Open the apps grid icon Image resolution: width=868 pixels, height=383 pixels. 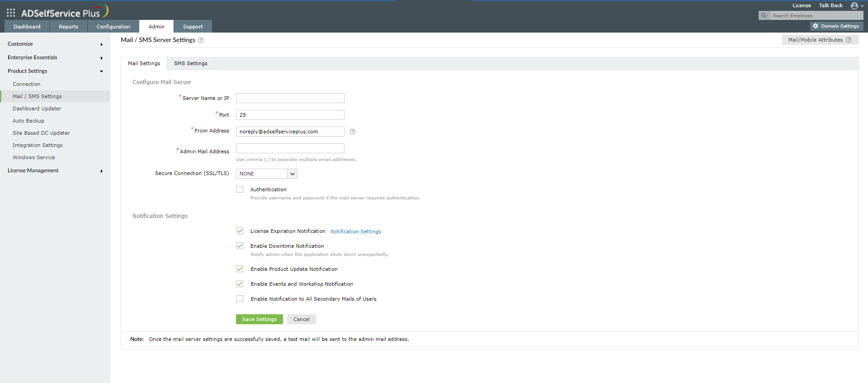(x=11, y=13)
